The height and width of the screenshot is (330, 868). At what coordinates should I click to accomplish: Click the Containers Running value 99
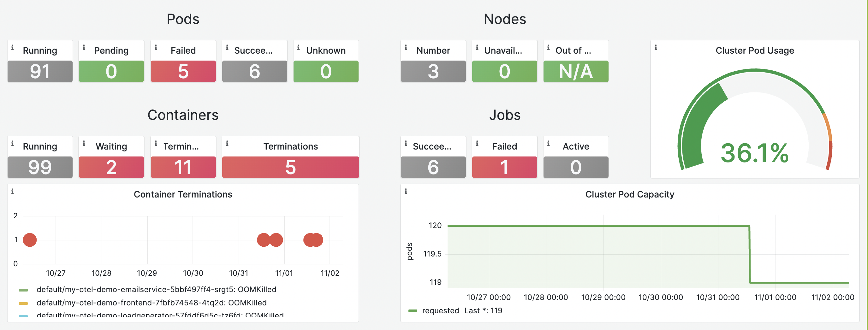tap(40, 167)
